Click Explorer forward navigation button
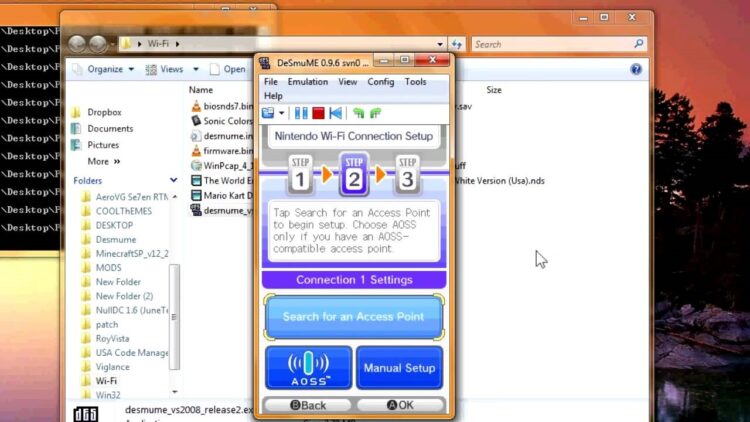 [x=98, y=44]
